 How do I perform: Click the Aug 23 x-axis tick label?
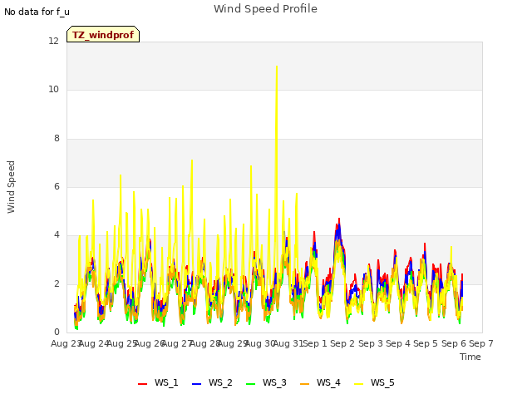point(66,343)
